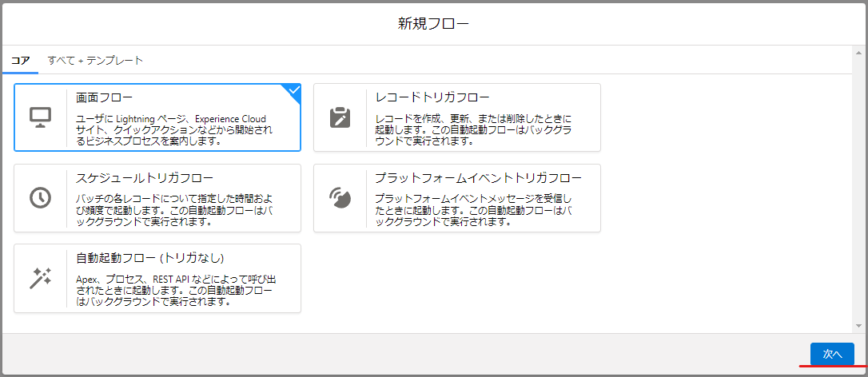The height and width of the screenshot is (377, 868).
Task: Click the magic wand icon for 自動起動フロー
Action: click(x=41, y=278)
